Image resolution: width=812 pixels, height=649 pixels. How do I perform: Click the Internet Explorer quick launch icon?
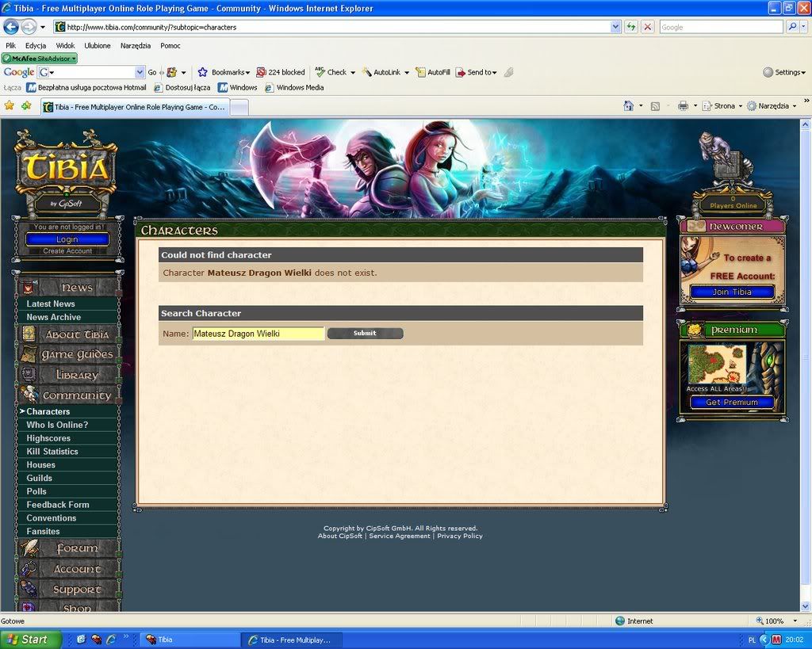(x=111, y=639)
